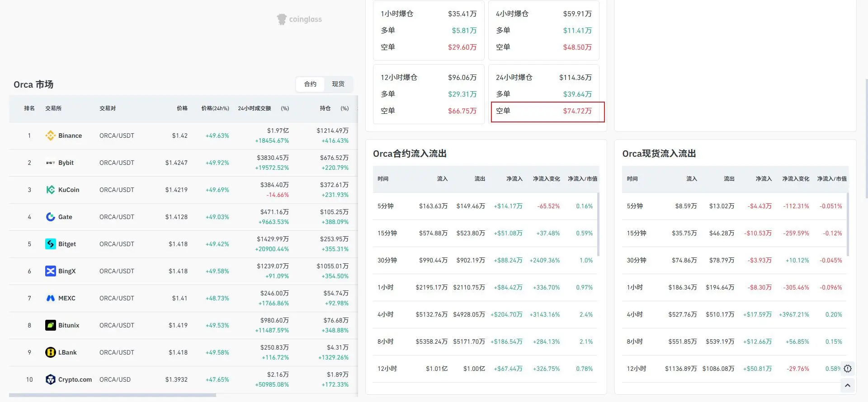Open the Binance exchange name link
Viewport: 868px width, 402px height.
[x=70, y=136]
